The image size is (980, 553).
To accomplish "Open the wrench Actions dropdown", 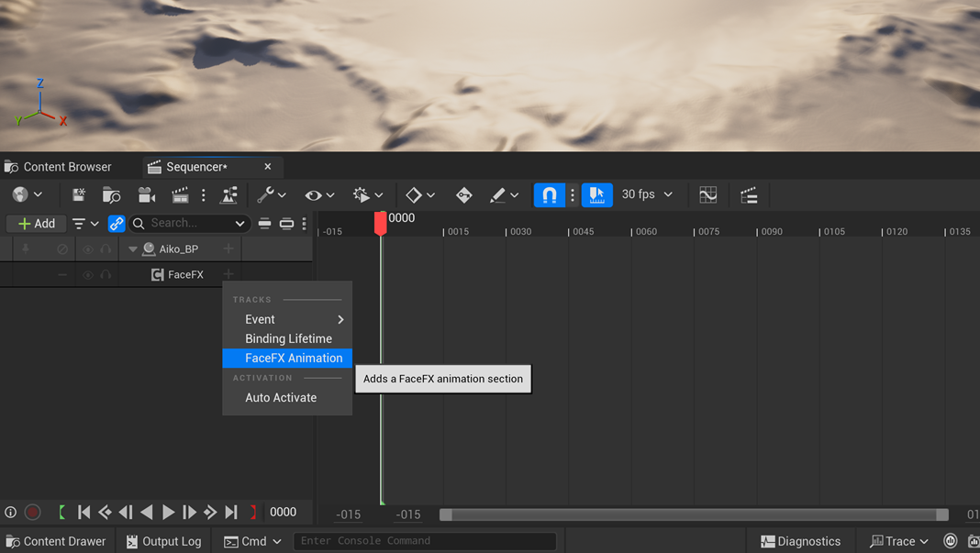I will click(272, 195).
